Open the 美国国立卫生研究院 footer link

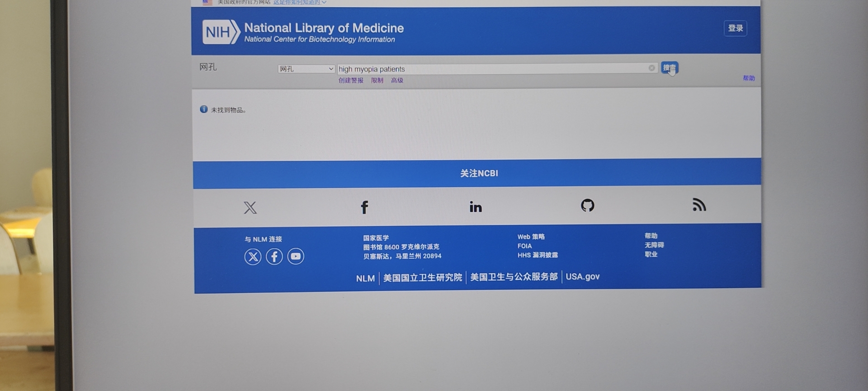pyautogui.click(x=423, y=277)
